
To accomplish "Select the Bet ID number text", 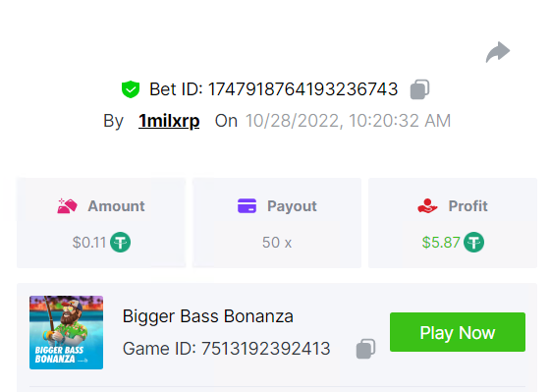I will (x=303, y=89).
